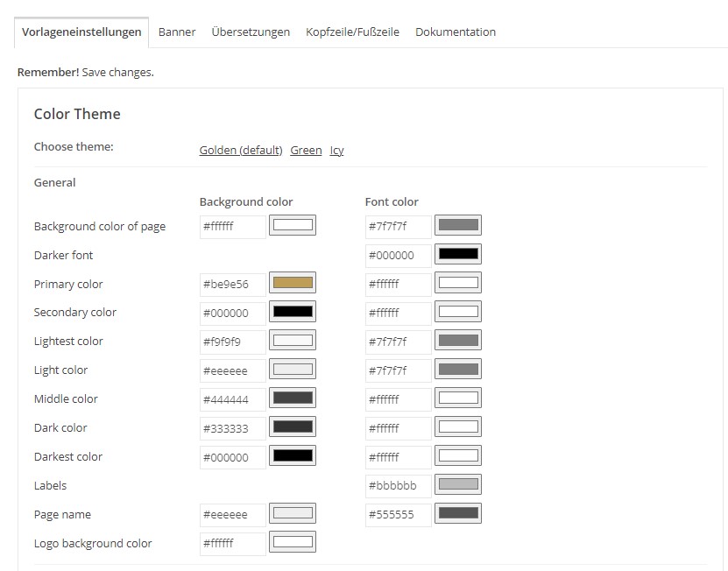The height and width of the screenshot is (571, 728).
Task: Open Light color background swatch
Action: coord(293,369)
